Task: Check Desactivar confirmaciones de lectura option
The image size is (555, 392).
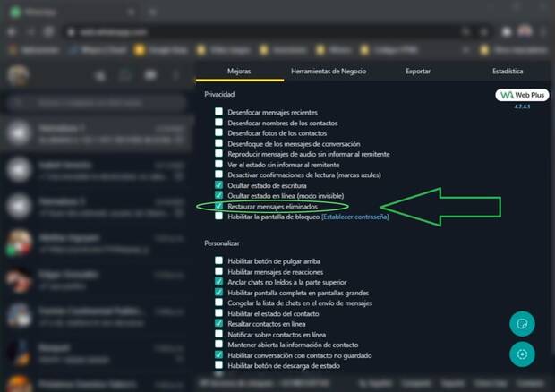Action: [x=218, y=174]
